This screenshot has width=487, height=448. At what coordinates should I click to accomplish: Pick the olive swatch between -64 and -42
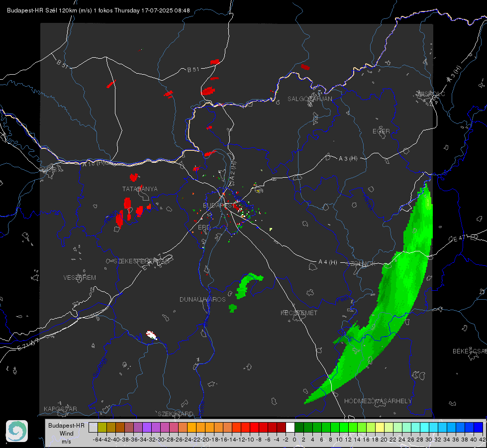point(102,427)
